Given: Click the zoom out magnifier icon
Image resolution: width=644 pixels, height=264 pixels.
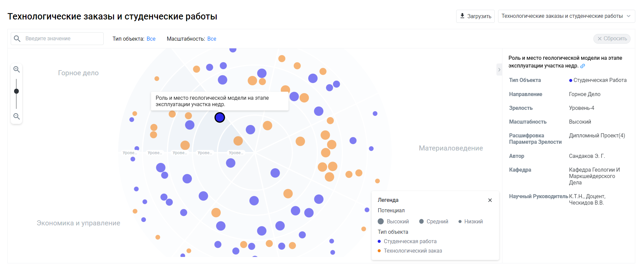Looking at the screenshot, I should (16, 117).
